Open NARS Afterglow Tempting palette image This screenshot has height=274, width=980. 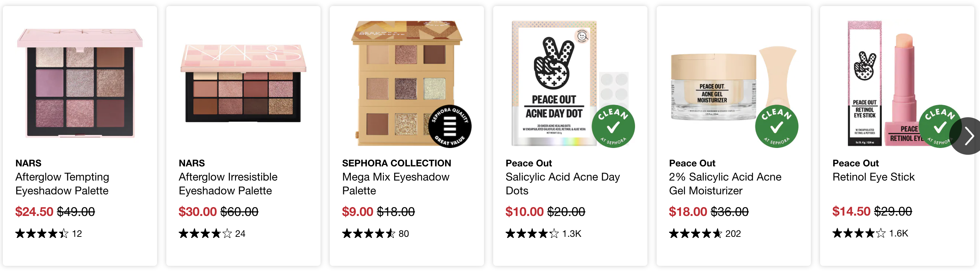point(80,83)
